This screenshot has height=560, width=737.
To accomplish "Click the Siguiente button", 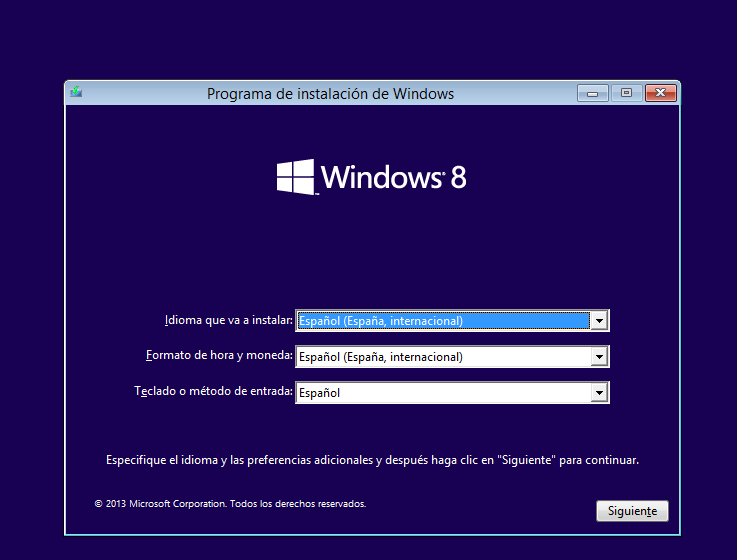I will 632,511.
